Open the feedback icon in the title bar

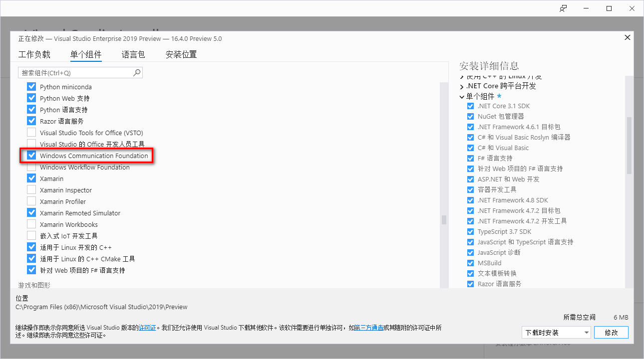[563, 8]
